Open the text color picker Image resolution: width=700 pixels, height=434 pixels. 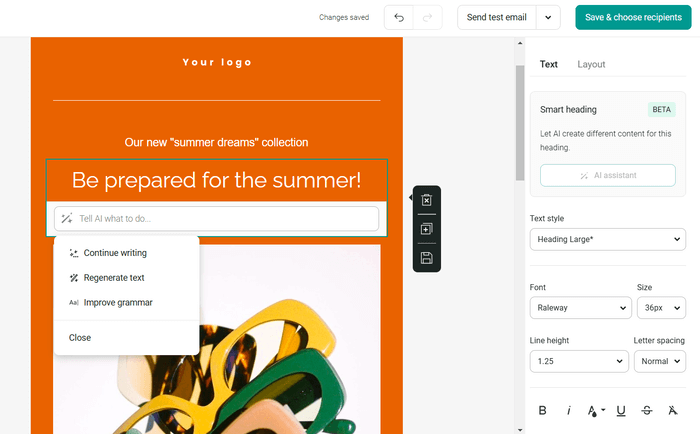coord(595,410)
